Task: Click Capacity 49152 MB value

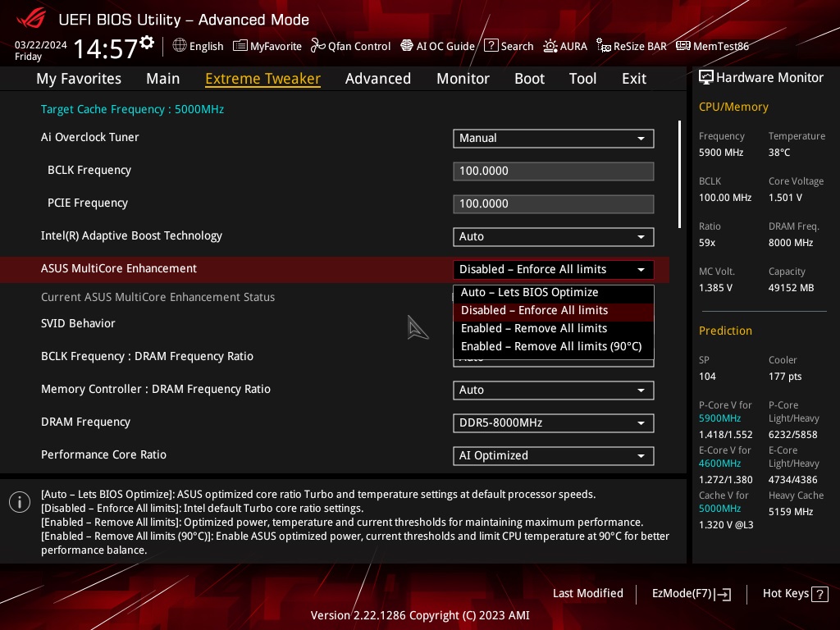Action: [791, 288]
